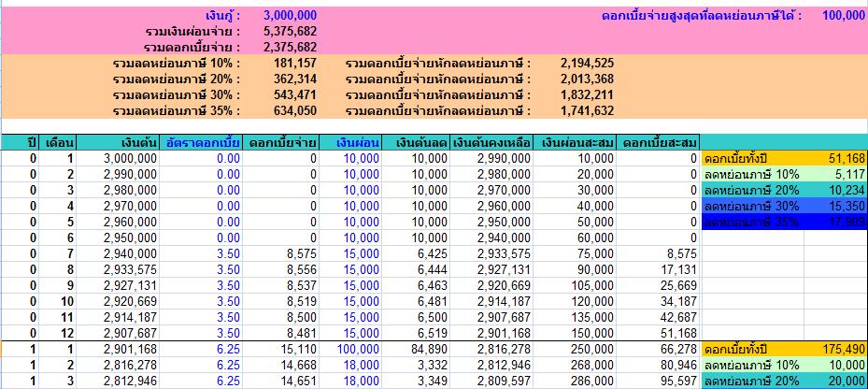Click cumulative interest cell 17,131
The image size is (868, 389).
[x=658, y=270]
